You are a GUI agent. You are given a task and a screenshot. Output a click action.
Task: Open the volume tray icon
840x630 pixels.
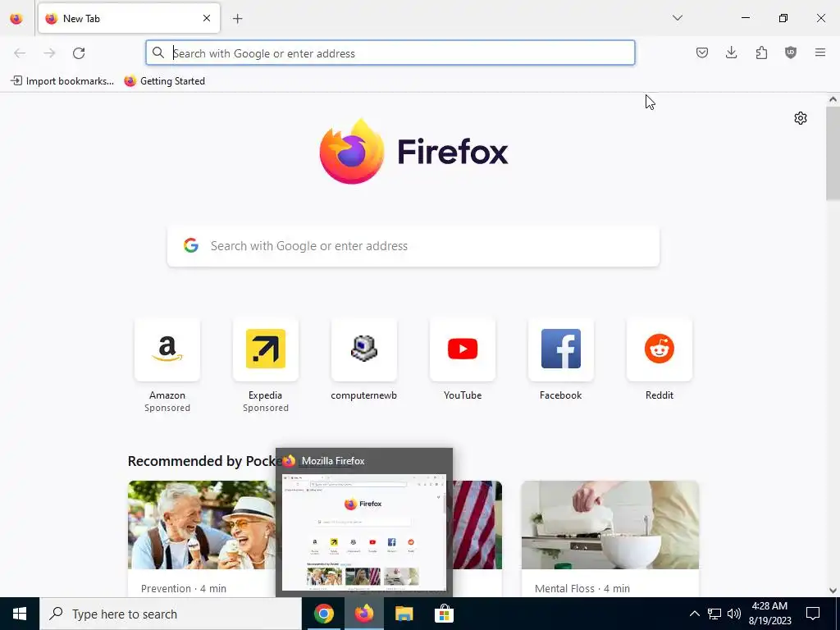[x=734, y=614]
